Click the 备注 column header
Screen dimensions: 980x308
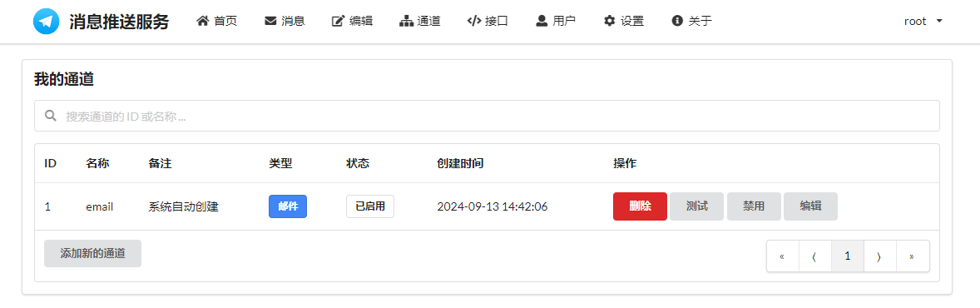click(160, 163)
